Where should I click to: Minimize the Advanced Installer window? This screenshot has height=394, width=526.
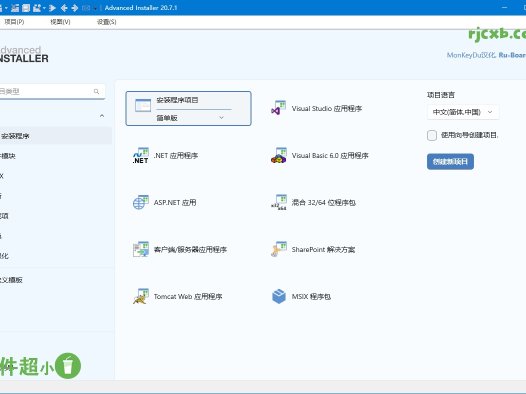point(505,7)
